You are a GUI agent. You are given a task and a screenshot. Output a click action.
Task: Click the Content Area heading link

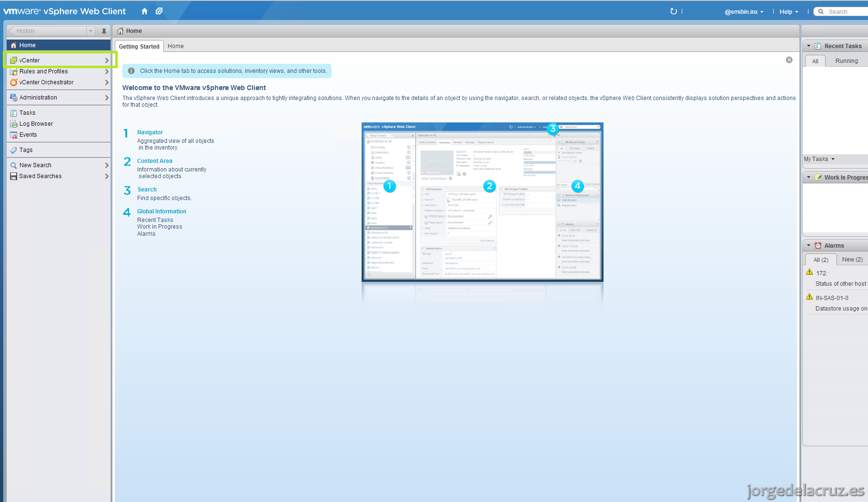tap(155, 161)
